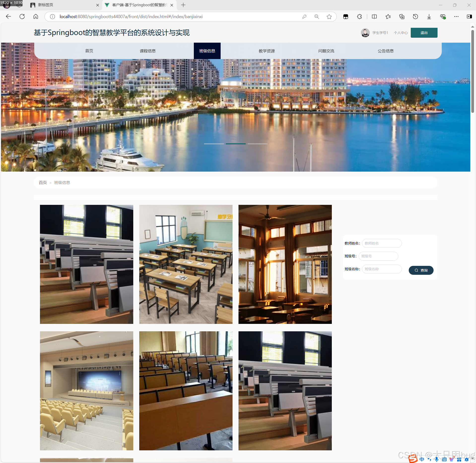Click the microphone icon in input toolbar
The image size is (476, 463).
436,459
